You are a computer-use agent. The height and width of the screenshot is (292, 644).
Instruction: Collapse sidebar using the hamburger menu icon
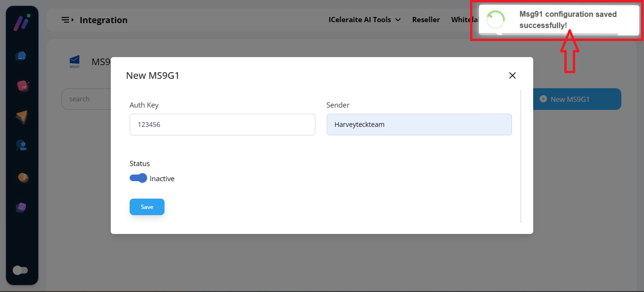click(67, 20)
